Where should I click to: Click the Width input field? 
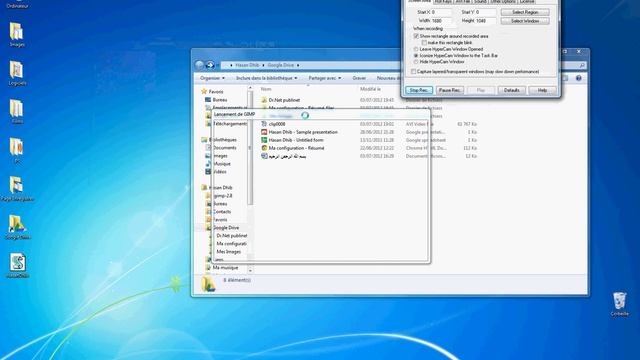(441, 20)
